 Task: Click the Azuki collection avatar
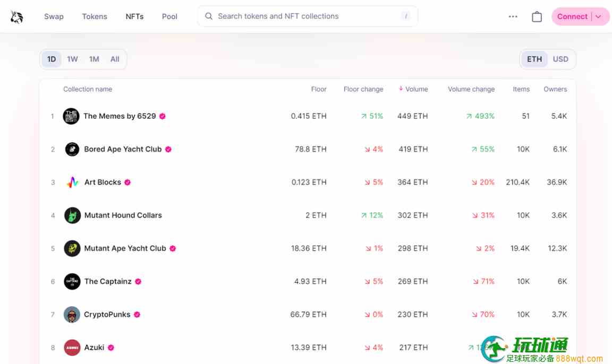click(x=72, y=348)
